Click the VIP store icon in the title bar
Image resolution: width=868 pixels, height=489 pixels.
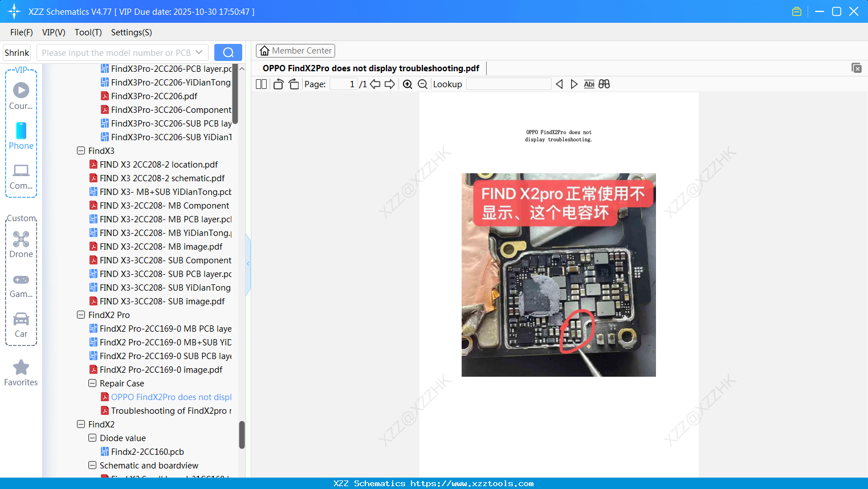pyautogui.click(x=797, y=11)
